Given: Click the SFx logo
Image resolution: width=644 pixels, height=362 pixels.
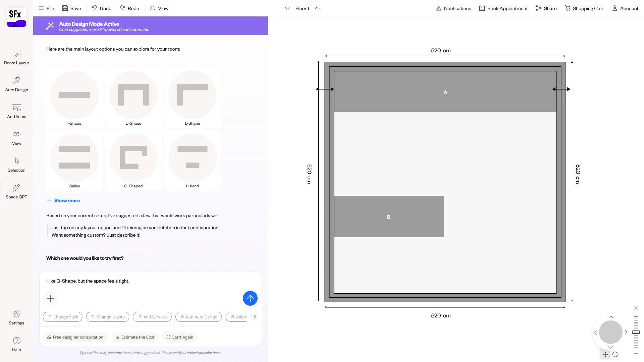Looking at the screenshot, I should [16, 17].
